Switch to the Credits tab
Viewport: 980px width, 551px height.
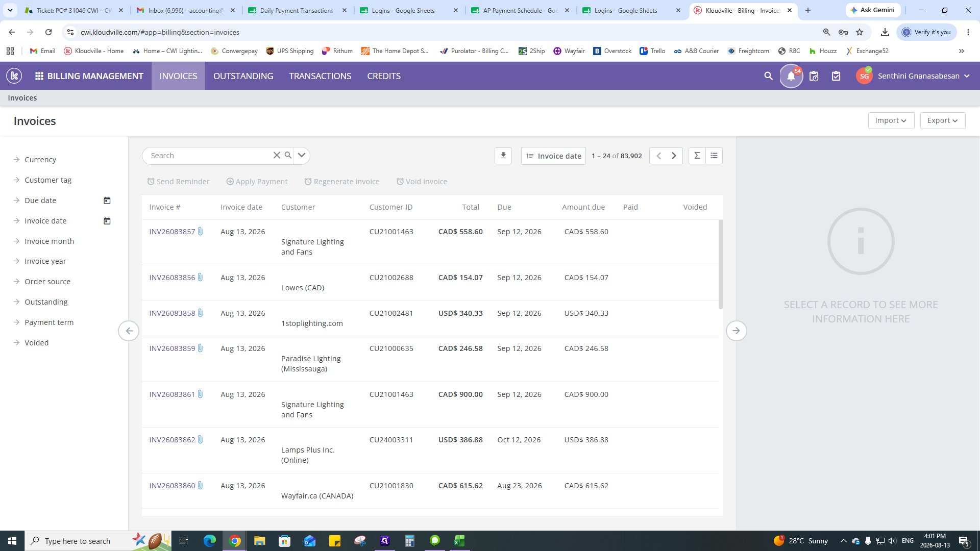(x=384, y=76)
